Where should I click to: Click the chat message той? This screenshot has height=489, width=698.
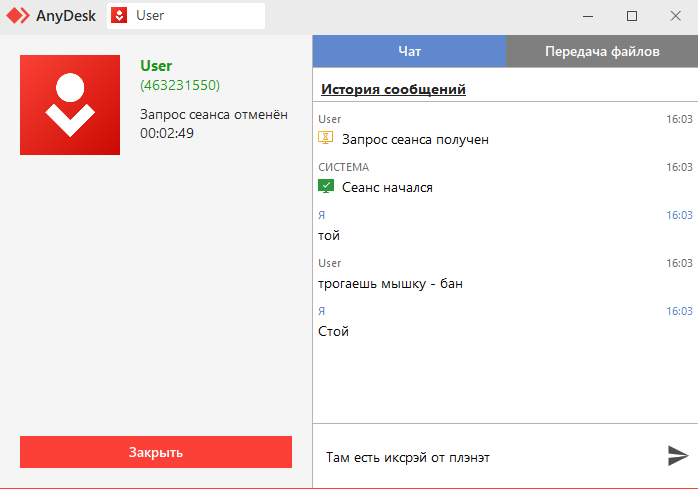329,235
